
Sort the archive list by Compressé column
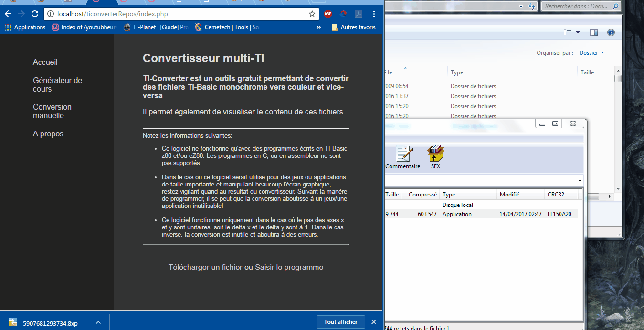pyautogui.click(x=420, y=195)
